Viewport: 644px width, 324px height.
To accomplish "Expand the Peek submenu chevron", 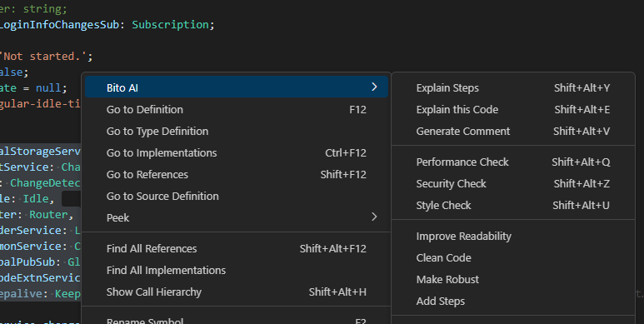I will tap(374, 217).
